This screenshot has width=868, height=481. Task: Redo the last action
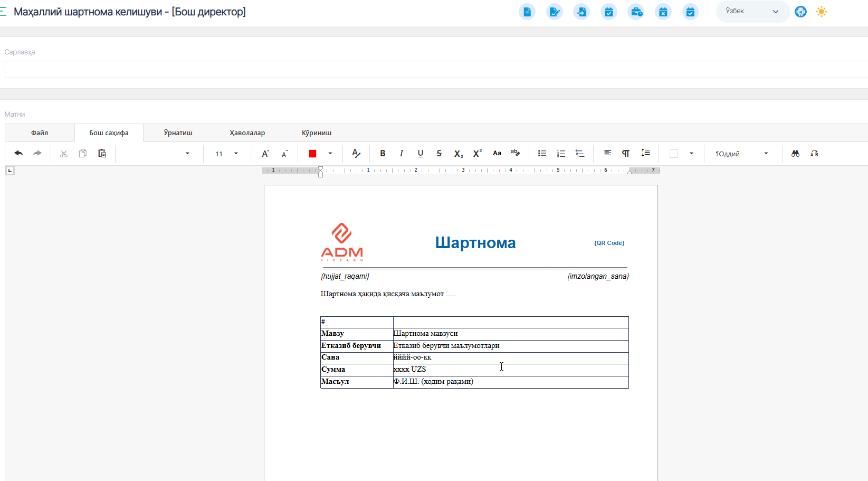tap(37, 154)
